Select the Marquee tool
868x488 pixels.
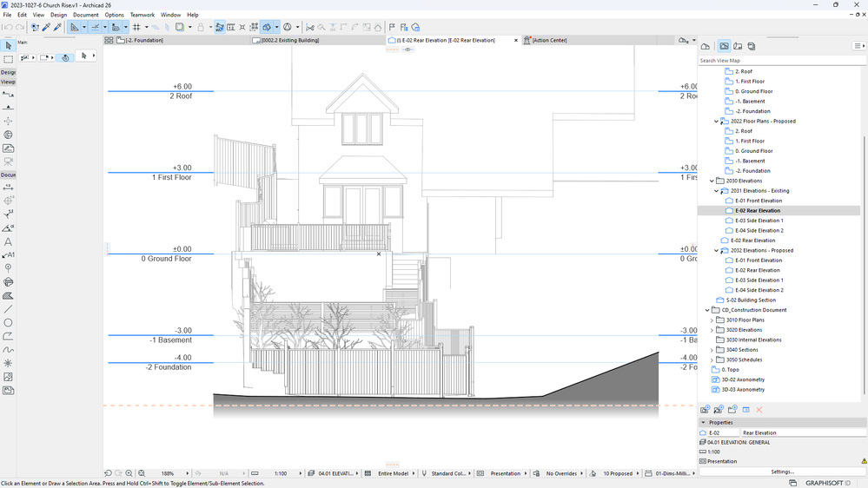(x=9, y=60)
